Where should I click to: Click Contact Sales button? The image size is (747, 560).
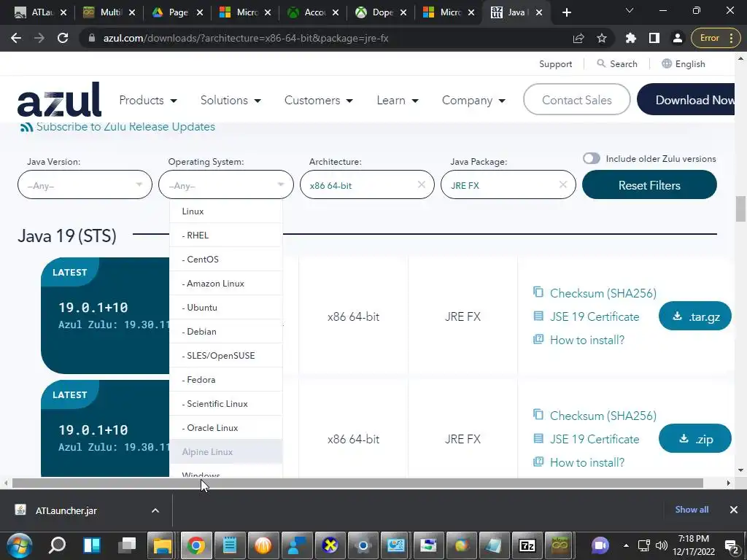point(576,99)
